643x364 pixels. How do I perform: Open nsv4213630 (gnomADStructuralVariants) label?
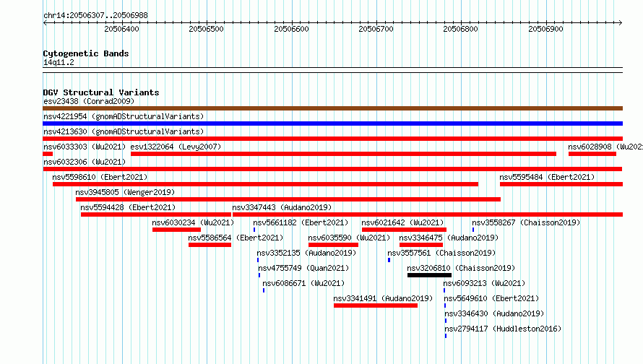(x=124, y=131)
